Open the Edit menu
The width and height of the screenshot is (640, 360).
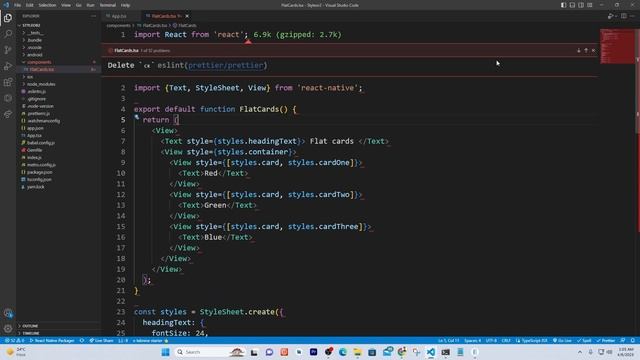pyautogui.click(x=30, y=5)
